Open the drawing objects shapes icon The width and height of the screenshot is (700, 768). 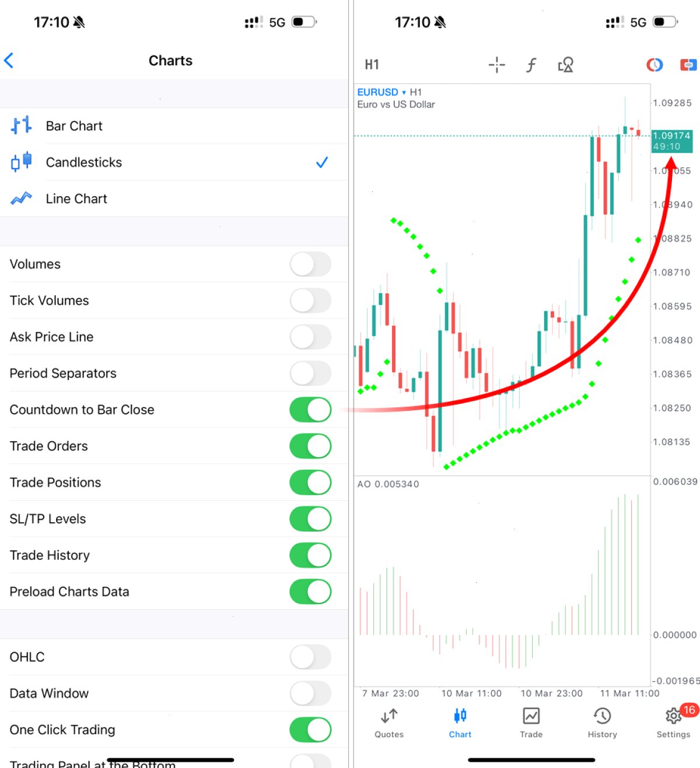[566, 65]
